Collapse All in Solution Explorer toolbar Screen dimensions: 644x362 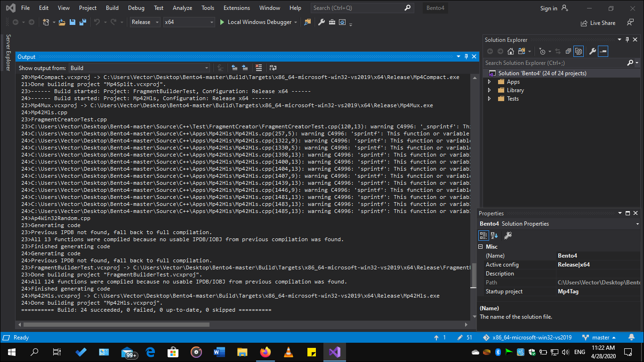tap(568, 51)
